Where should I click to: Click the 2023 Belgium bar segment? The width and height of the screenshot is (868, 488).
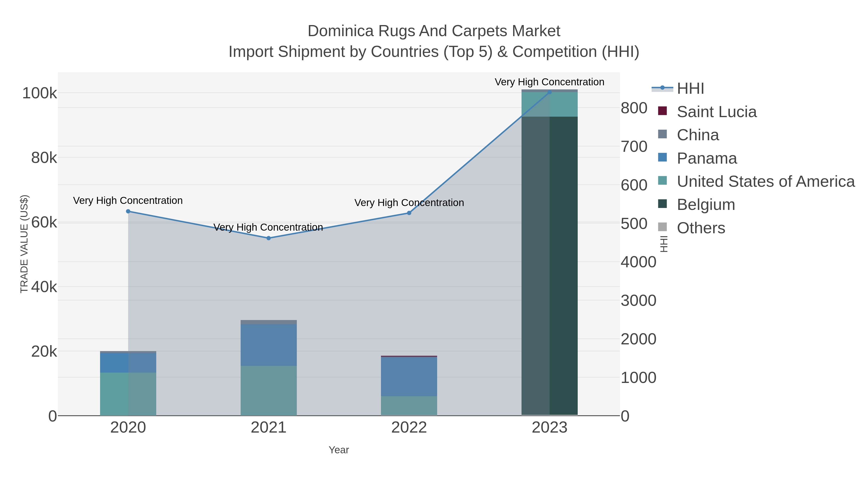pyautogui.click(x=549, y=266)
